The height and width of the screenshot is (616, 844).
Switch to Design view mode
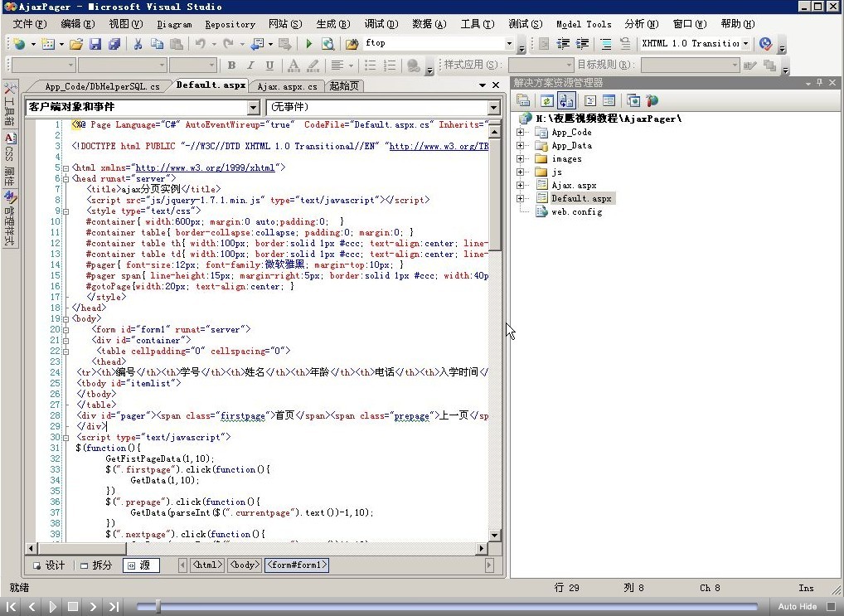point(49,565)
